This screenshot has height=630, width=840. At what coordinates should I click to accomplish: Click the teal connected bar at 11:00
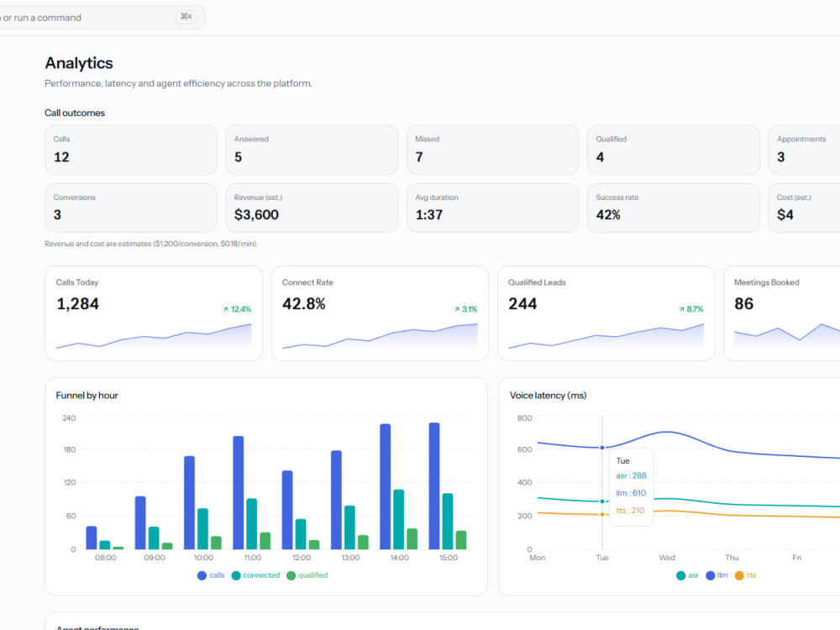[x=252, y=524]
